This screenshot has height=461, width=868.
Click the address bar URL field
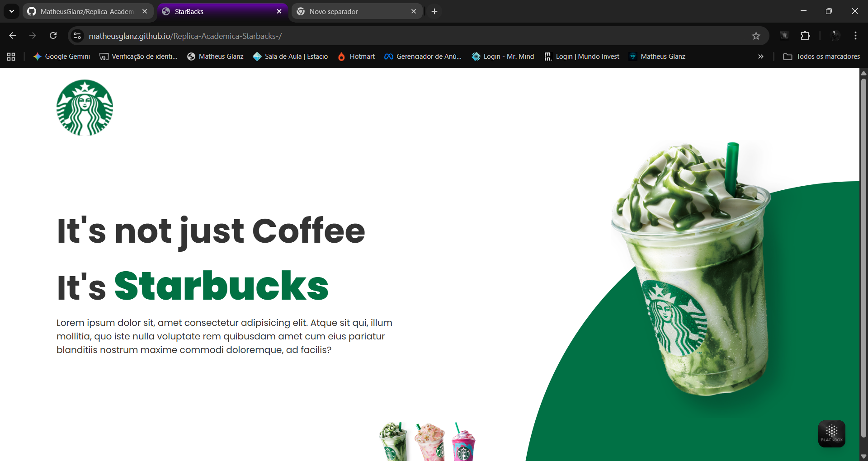tap(407, 36)
